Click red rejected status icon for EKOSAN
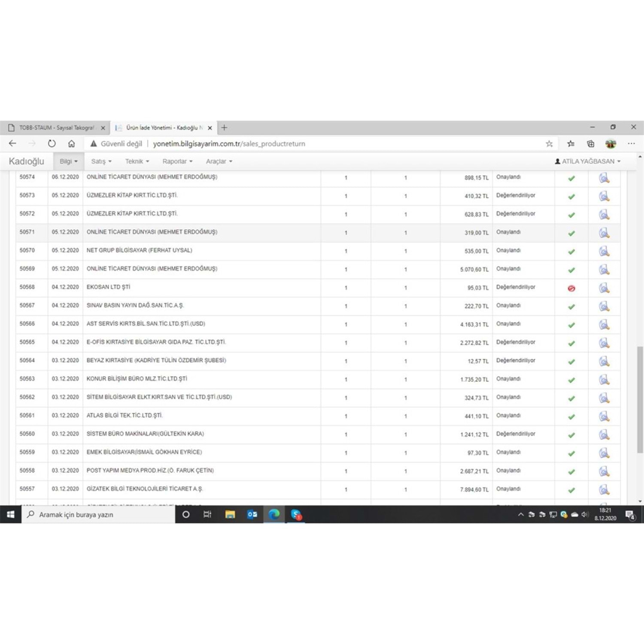 571,289
